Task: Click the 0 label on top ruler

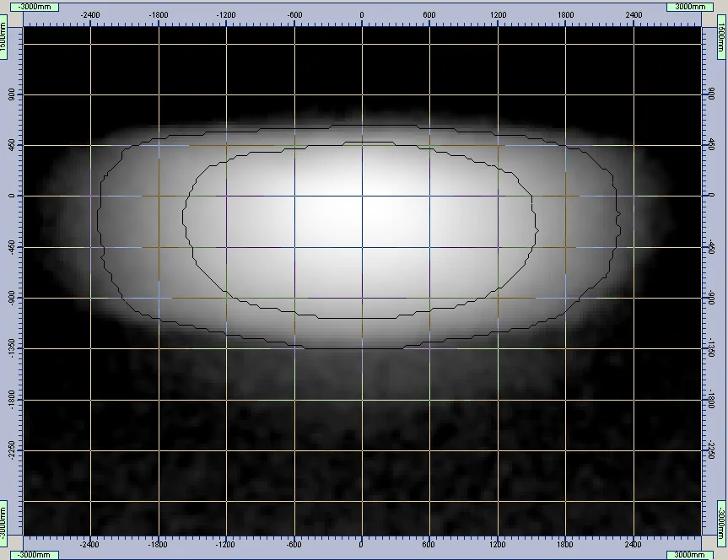Action: (362, 15)
